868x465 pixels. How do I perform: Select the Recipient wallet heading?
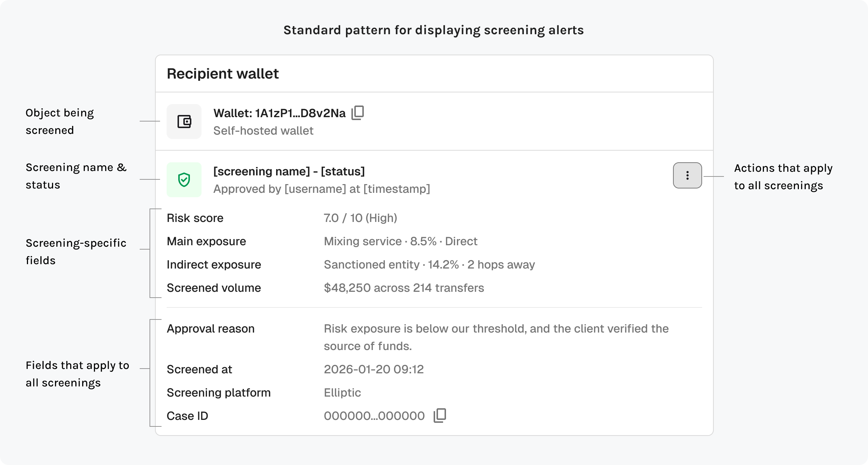coord(223,74)
